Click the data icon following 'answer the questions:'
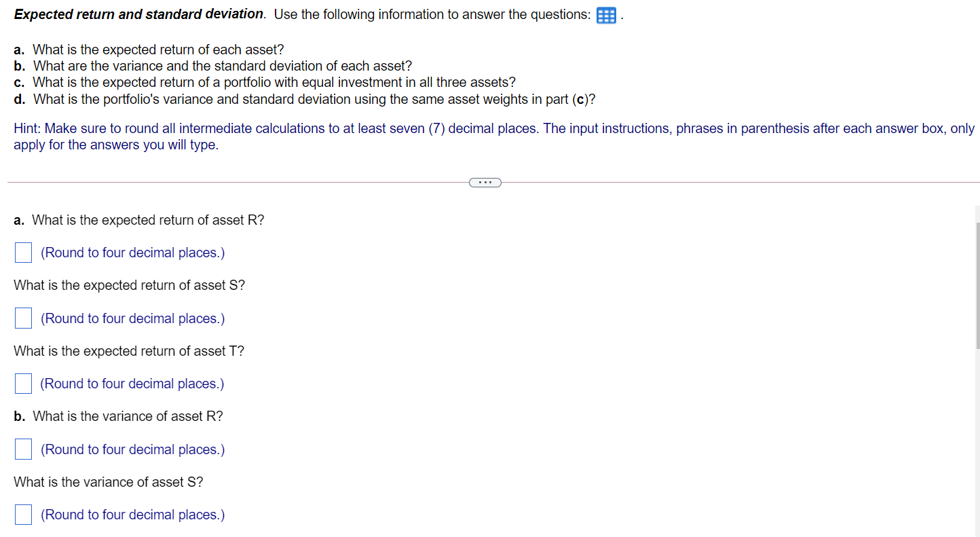Viewport: 980px width, 537px height. tap(606, 15)
